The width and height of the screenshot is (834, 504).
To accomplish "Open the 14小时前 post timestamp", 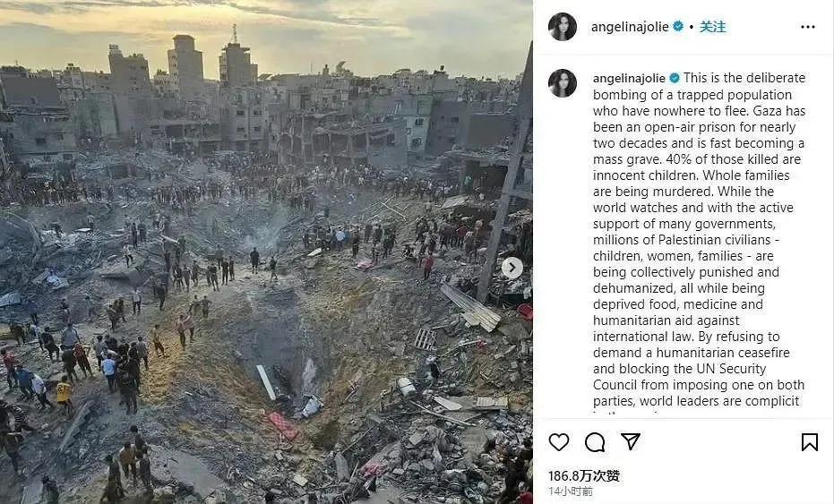I will click(570, 491).
